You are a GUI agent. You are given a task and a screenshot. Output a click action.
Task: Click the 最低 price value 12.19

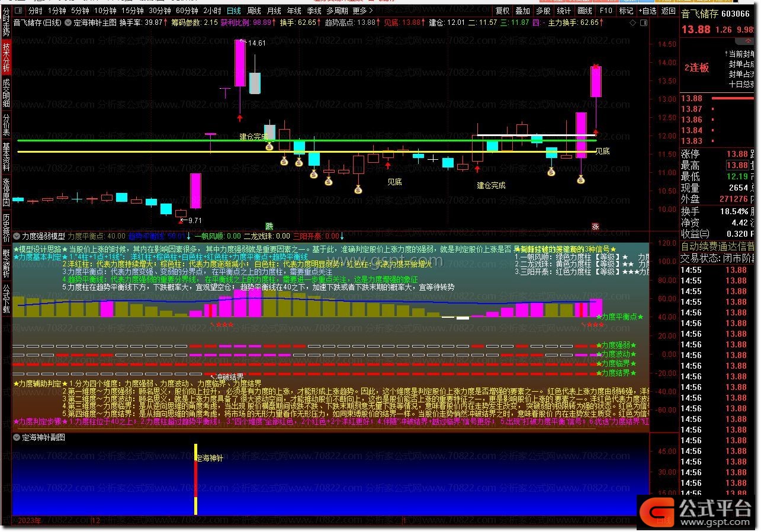(737, 177)
